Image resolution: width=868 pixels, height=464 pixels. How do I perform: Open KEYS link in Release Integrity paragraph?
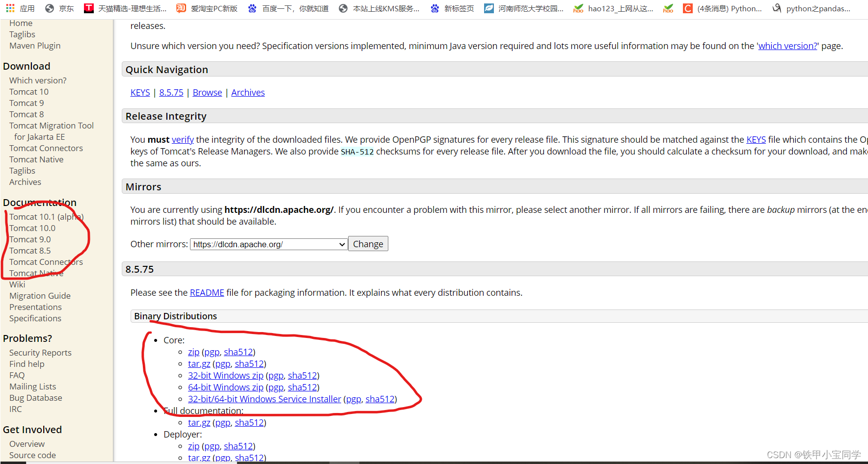click(x=756, y=140)
